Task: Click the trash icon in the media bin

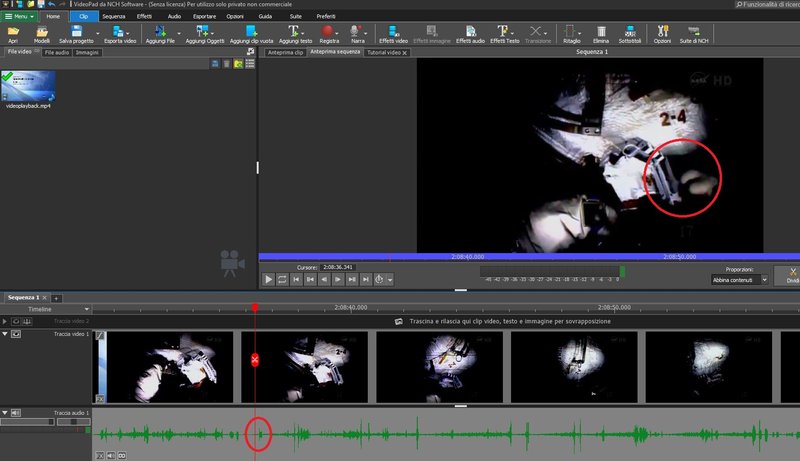Action: coord(227,64)
